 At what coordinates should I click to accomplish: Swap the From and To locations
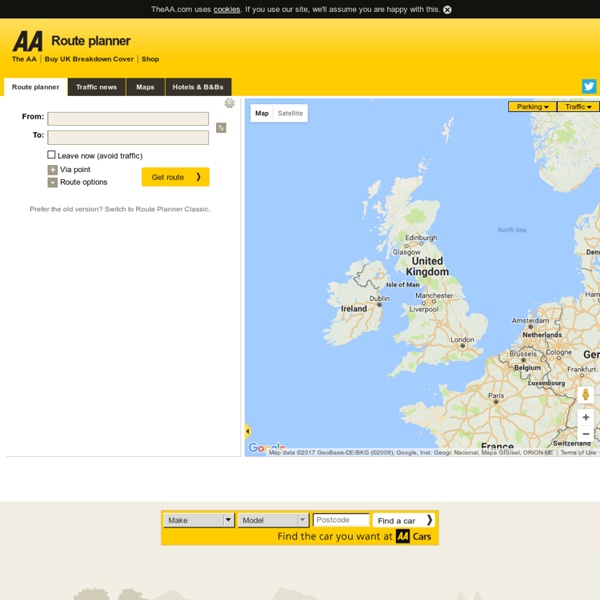[x=221, y=128]
